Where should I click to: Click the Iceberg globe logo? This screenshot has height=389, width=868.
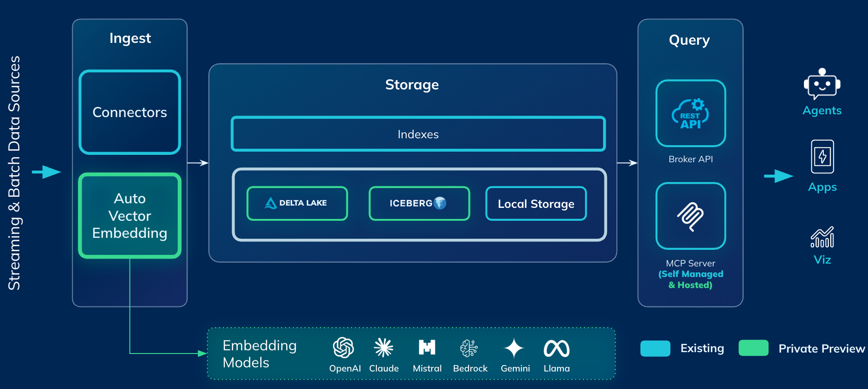pos(440,203)
